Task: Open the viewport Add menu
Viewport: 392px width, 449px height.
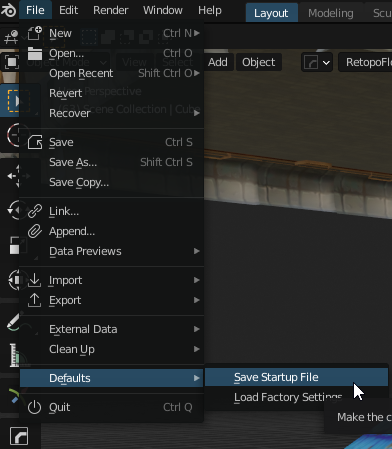Action: tap(218, 62)
